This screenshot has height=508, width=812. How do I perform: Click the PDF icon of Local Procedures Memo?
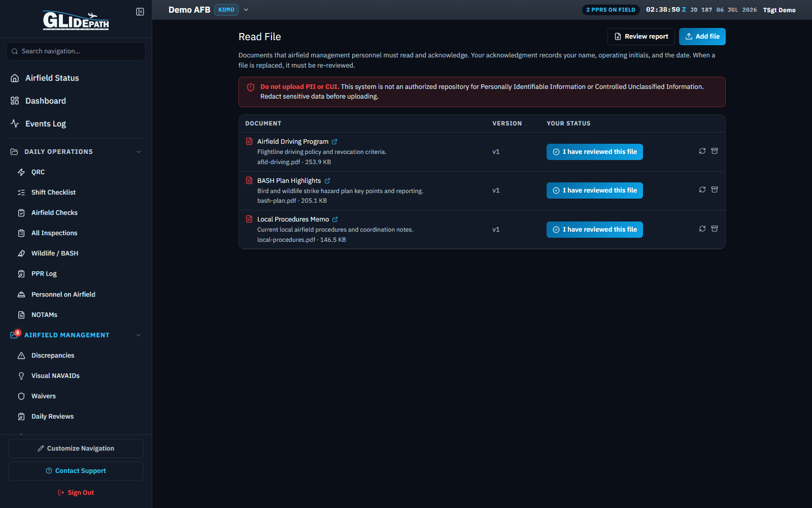[249, 219]
